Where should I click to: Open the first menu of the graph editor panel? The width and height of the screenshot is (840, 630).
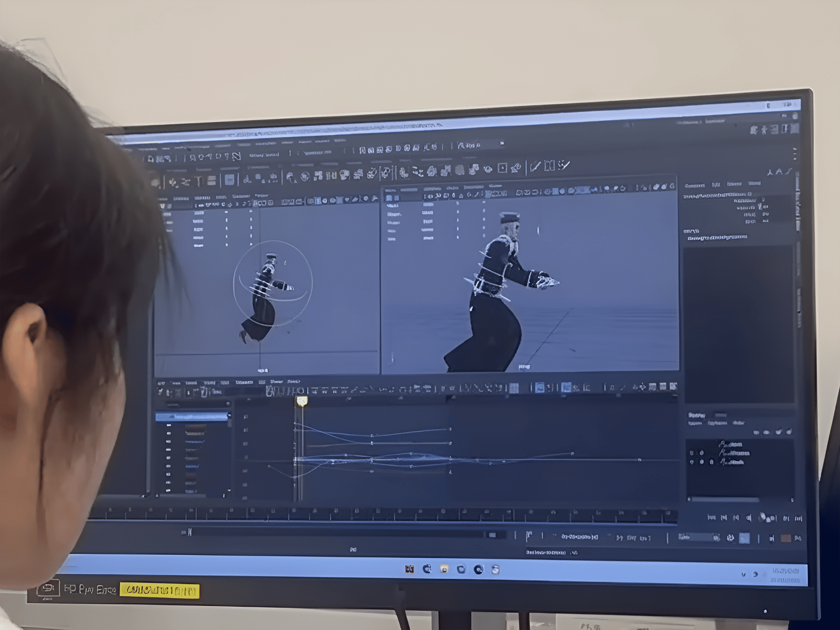pyautogui.click(x=161, y=383)
